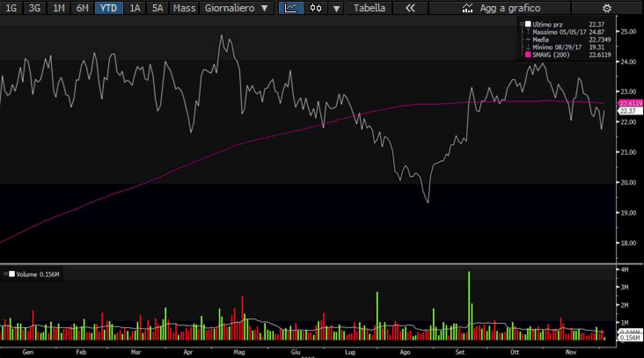Screen dimensions: 644x358
Task: Click the Media average marker icon in legend
Action: coord(528,40)
